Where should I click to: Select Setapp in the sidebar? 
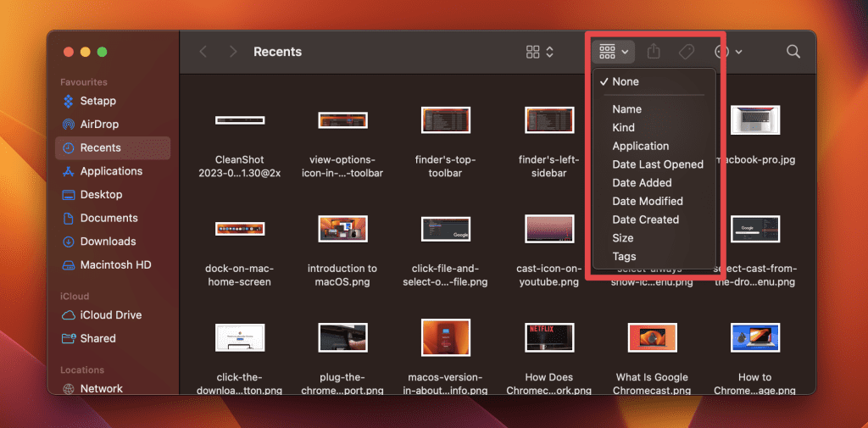pyautogui.click(x=97, y=101)
